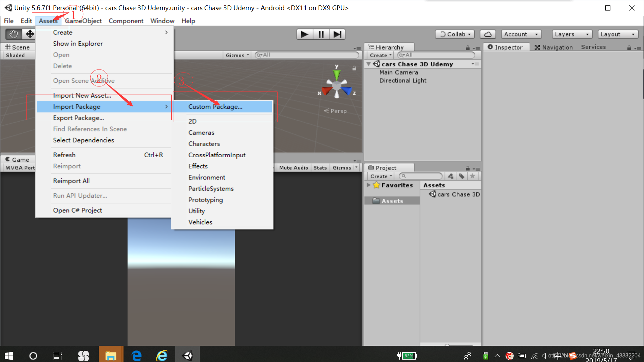The height and width of the screenshot is (362, 644).
Task: Select the Scene tab
Action: [18, 47]
